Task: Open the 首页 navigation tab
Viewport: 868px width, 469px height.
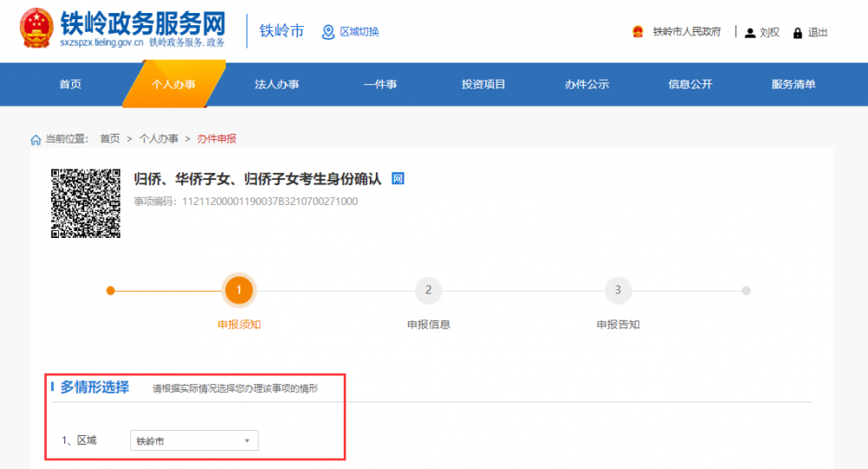Action: tap(70, 84)
